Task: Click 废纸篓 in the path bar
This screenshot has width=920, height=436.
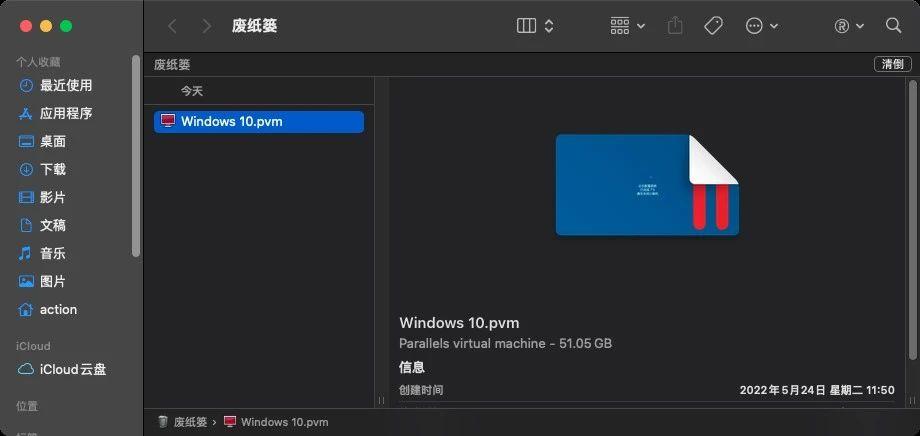Action: (190, 422)
